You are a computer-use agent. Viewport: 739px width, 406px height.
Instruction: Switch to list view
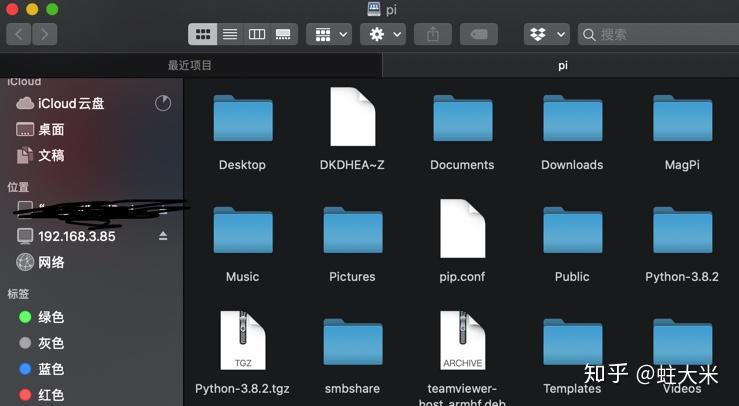coord(230,34)
